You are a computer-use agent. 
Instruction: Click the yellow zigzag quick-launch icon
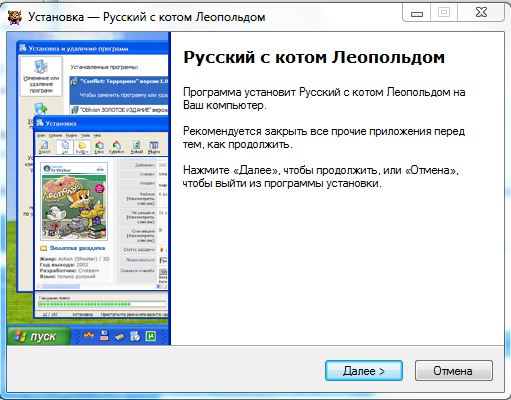point(89,336)
